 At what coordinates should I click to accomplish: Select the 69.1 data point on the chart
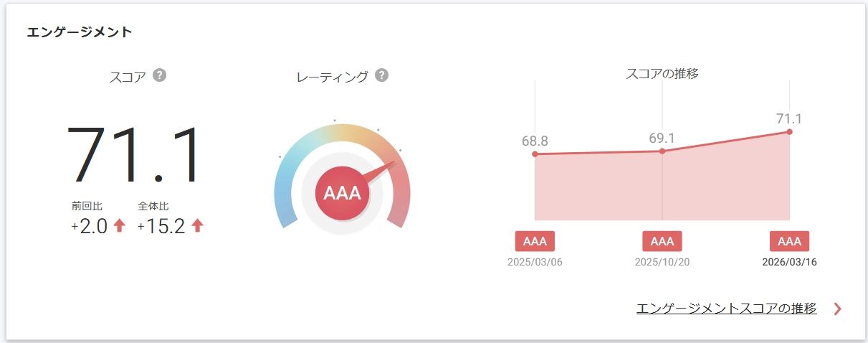pyautogui.click(x=662, y=151)
